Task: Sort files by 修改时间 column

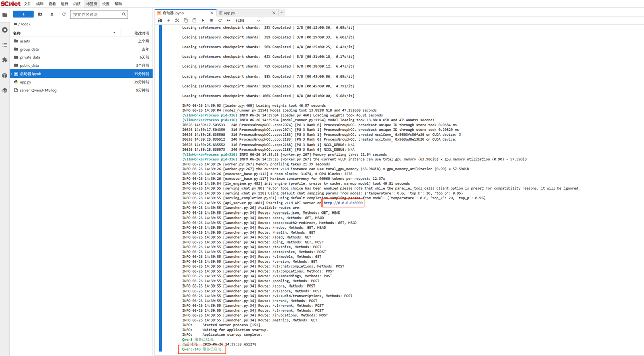Action: 141,33
